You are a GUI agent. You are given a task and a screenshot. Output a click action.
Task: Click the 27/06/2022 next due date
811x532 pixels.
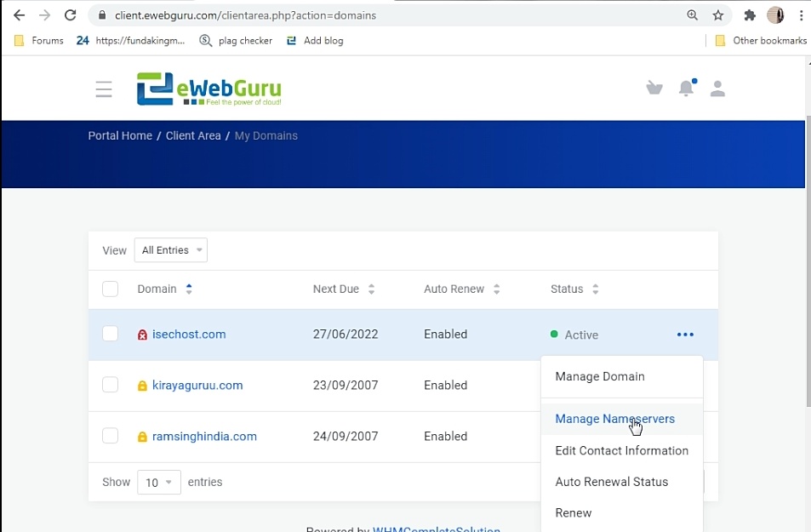346,335
